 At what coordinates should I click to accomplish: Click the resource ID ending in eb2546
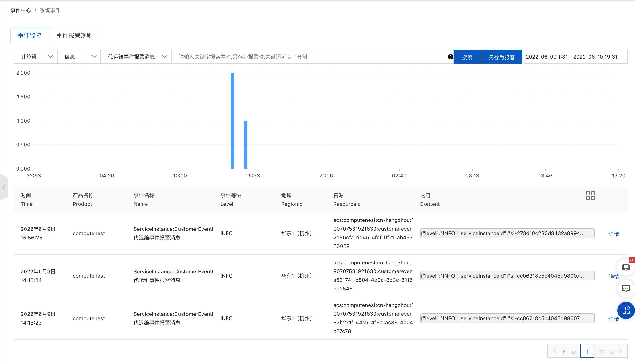[x=373, y=276]
